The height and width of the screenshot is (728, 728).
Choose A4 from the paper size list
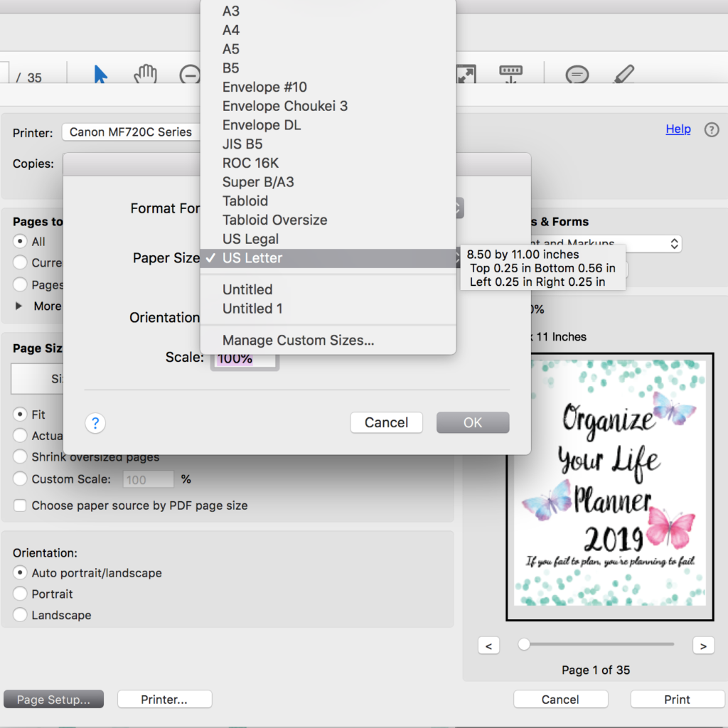click(230, 30)
